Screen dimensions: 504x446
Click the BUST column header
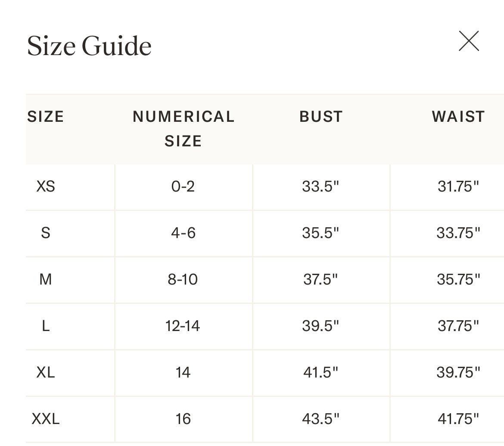pyautogui.click(x=321, y=116)
